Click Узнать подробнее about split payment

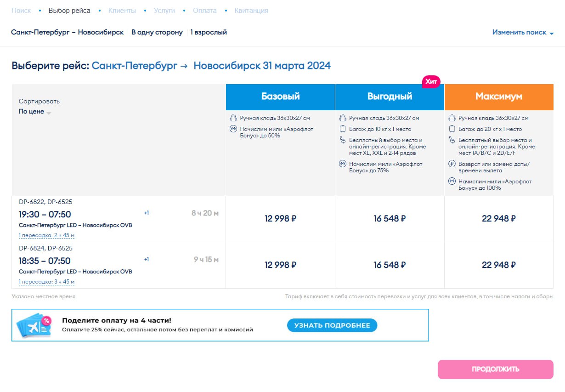332,325
